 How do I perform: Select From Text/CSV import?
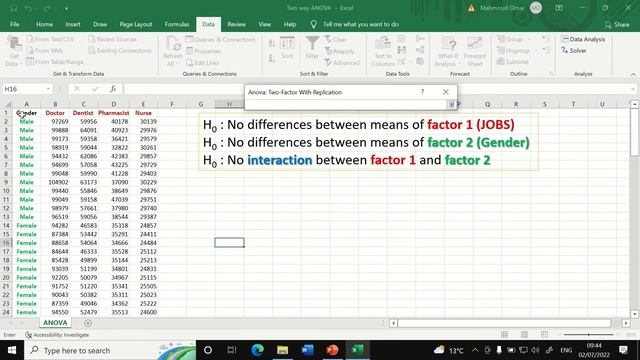pos(51,39)
